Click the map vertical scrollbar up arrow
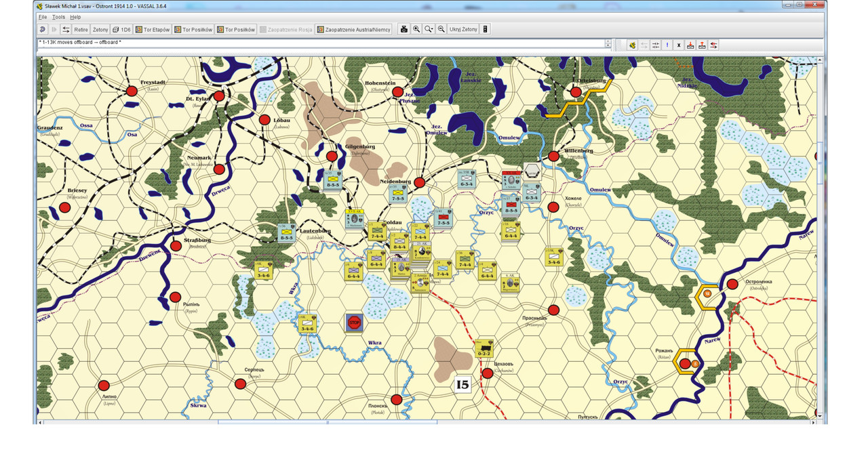Viewport: 868px width, 475px height. click(x=820, y=60)
